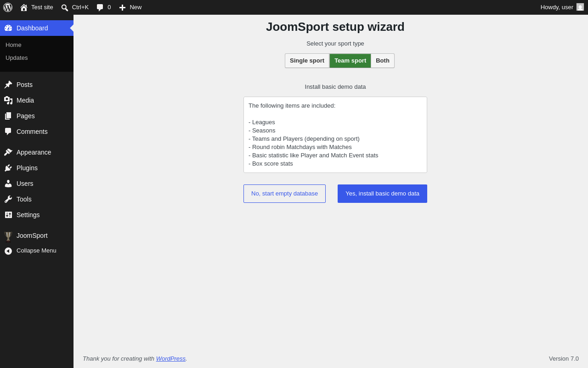
Task: Click the comments bubble icon in admin bar
Action: [100, 7]
